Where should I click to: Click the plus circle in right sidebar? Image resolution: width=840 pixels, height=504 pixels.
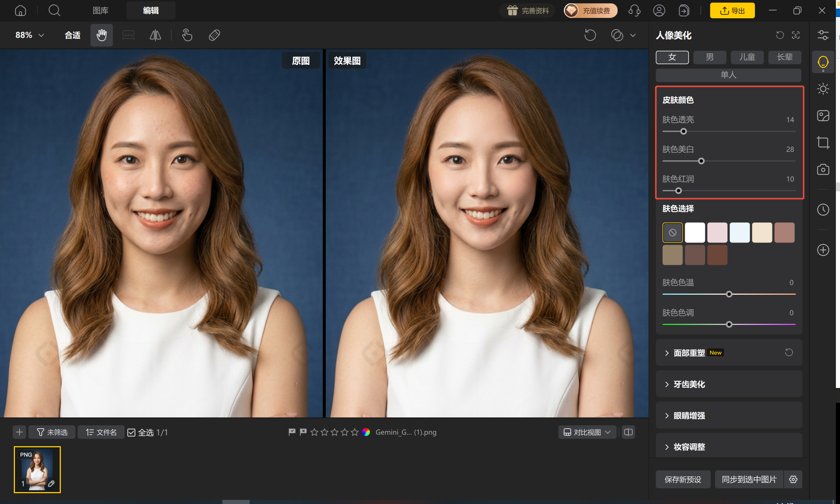pos(823,250)
